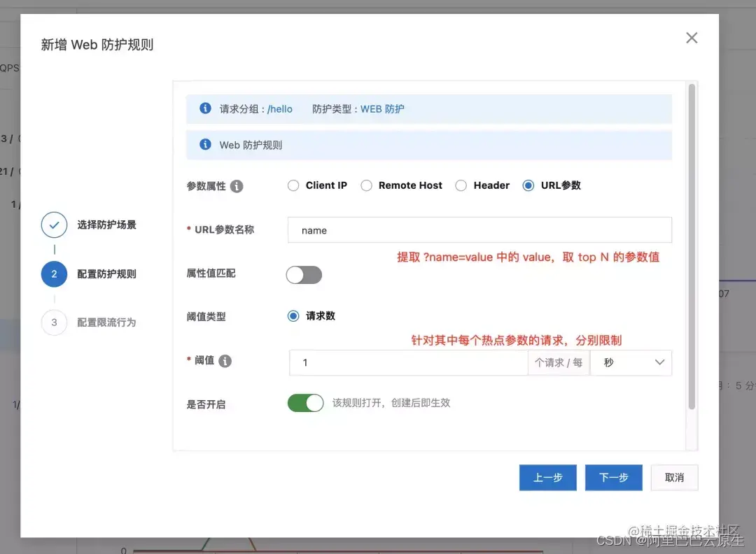Click the 阈值 input field containing 1

pyautogui.click(x=406, y=362)
